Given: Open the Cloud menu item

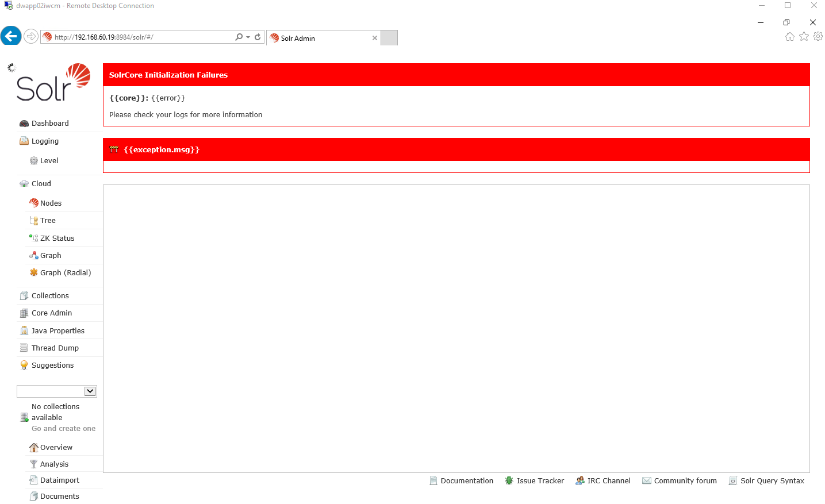Looking at the screenshot, I should point(41,184).
